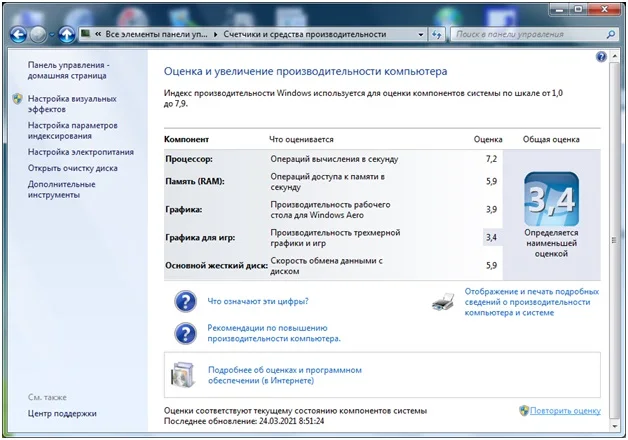The image size is (628, 440).
Task: Open 'Дополнительные инструменты' link
Action: [x=61, y=189]
